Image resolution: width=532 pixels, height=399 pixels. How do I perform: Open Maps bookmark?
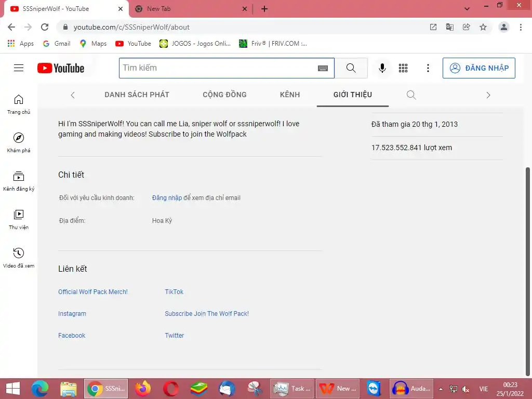93,44
